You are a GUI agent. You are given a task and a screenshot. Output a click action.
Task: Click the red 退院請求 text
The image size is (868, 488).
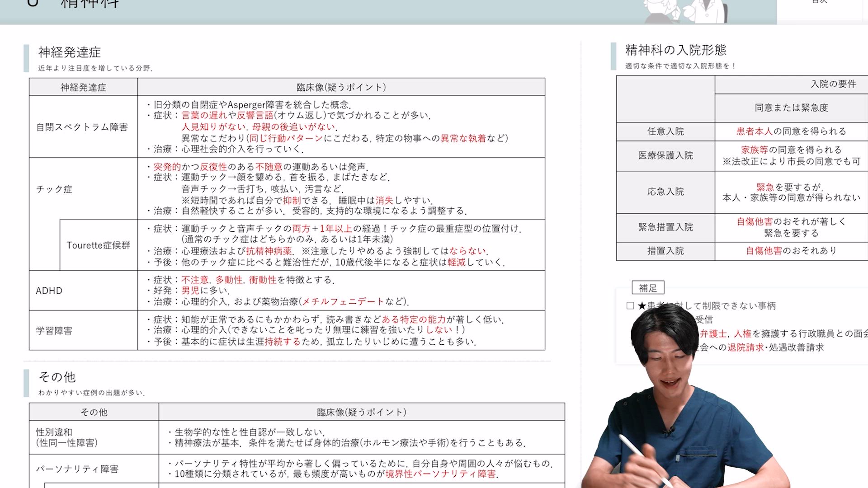pyautogui.click(x=745, y=347)
